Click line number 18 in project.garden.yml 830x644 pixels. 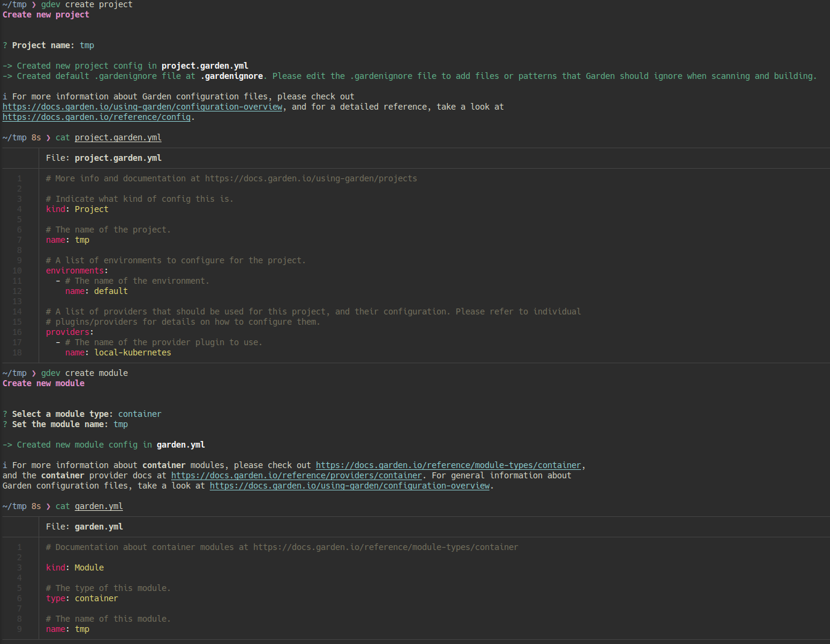17,352
